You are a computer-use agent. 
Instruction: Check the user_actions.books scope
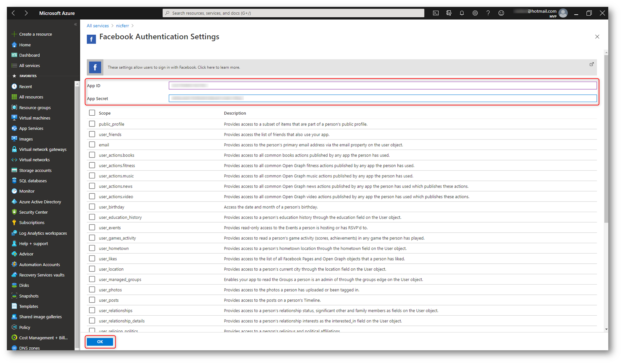92,155
